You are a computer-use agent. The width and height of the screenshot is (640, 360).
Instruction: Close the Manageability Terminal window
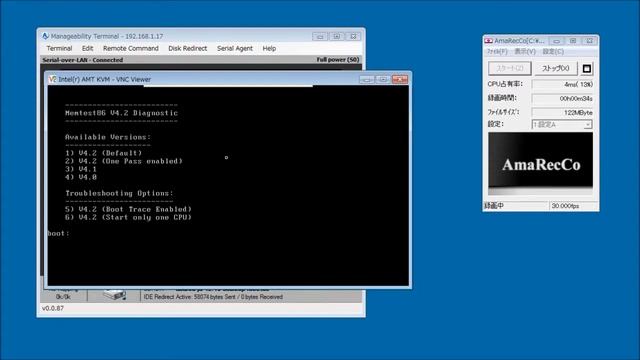coord(353,36)
